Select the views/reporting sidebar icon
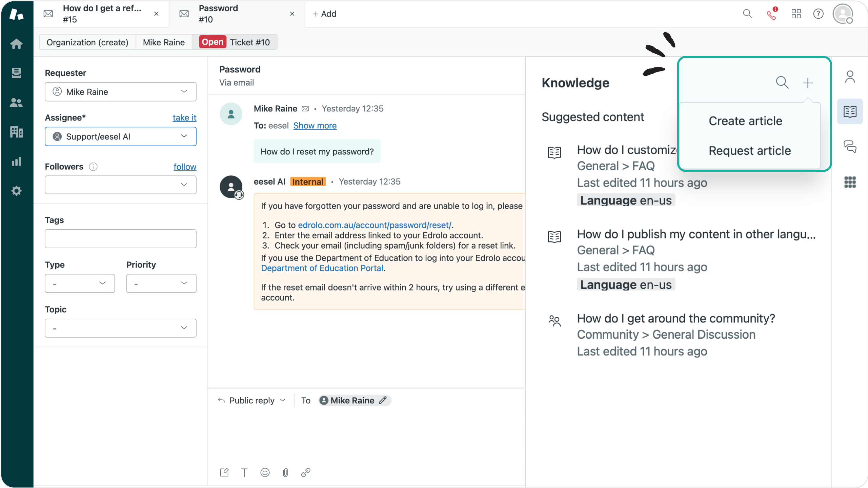 [x=17, y=161]
